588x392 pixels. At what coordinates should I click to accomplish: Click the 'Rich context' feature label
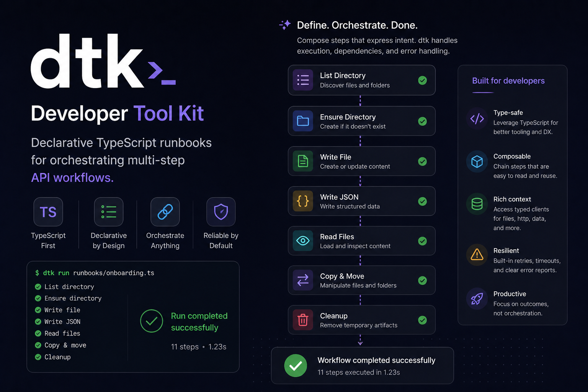pos(512,199)
